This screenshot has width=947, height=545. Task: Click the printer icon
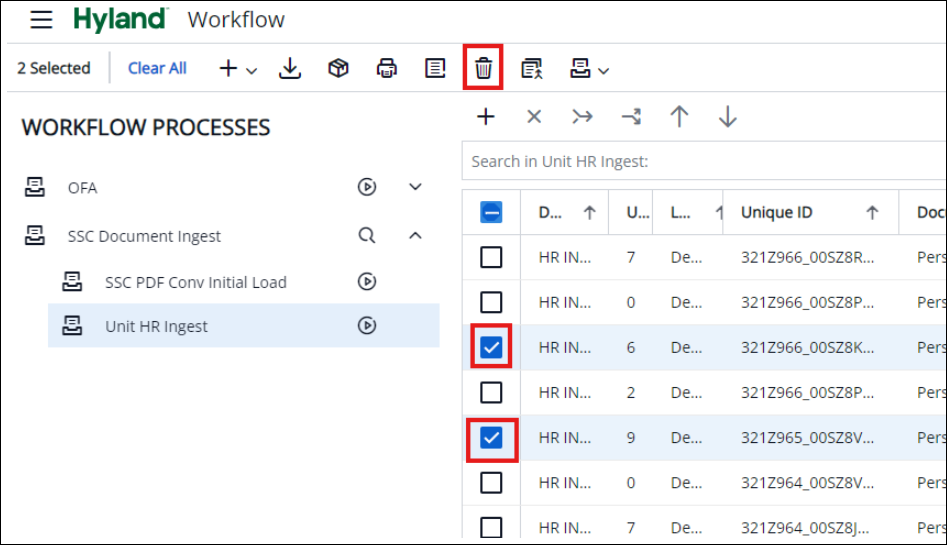387,68
